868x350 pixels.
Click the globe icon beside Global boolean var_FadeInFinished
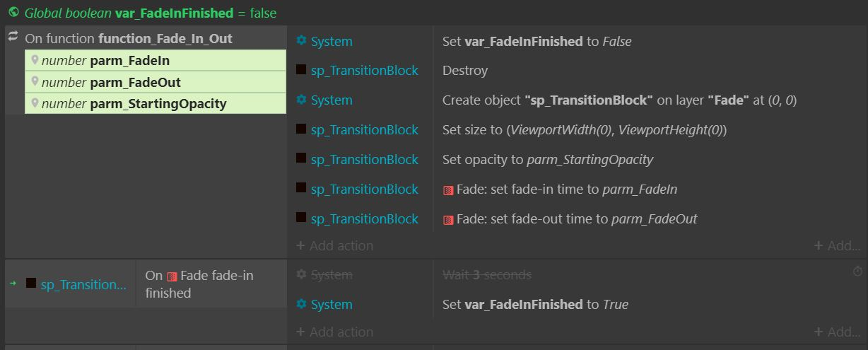(x=13, y=13)
